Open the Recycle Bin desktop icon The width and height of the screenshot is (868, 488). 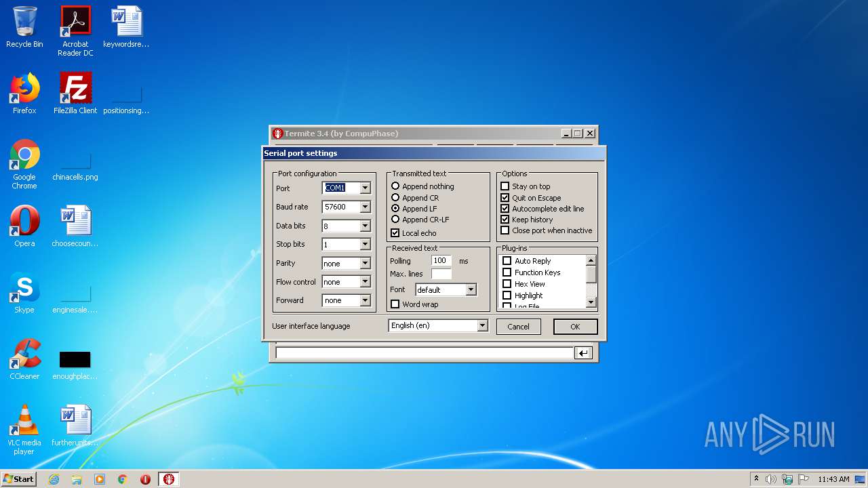(24, 27)
